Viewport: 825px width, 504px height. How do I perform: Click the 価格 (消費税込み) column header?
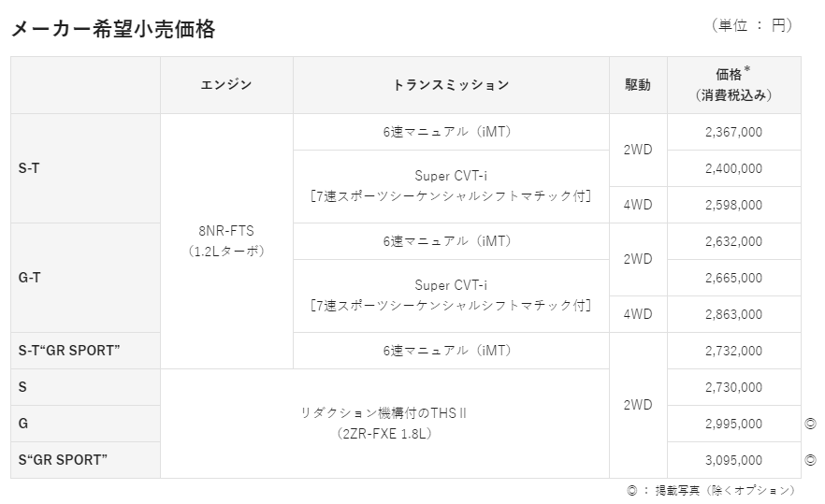point(733,85)
